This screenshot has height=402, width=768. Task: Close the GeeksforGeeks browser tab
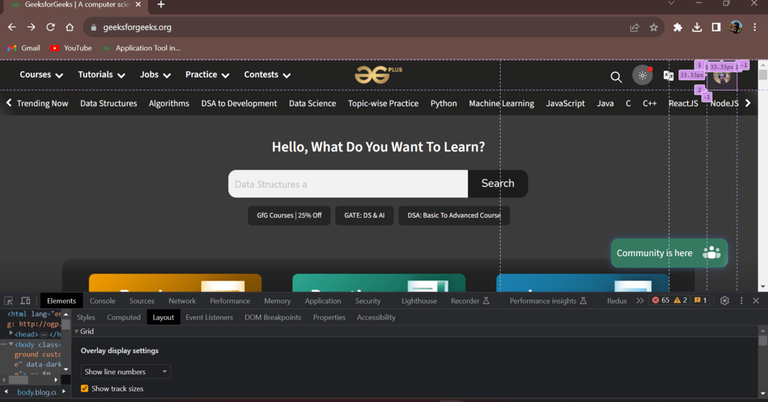pyautogui.click(x=138, y=4)
